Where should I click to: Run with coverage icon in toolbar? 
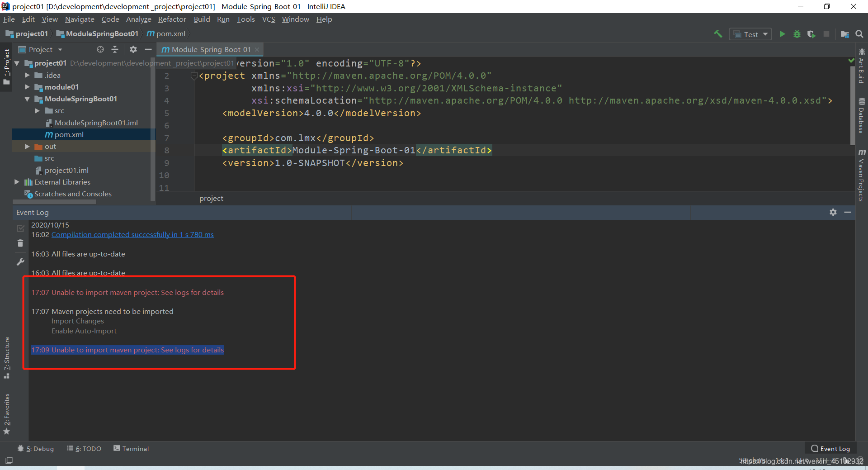click(x=811, y=34)
